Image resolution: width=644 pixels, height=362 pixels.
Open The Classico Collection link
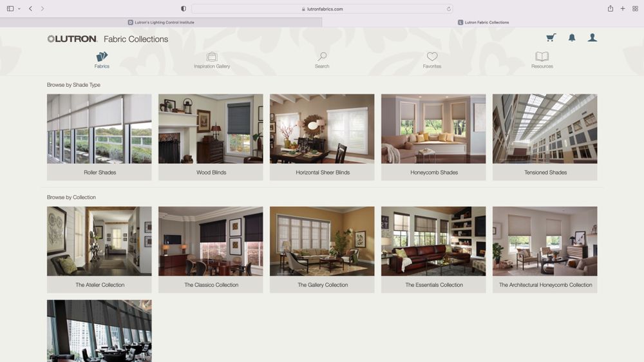(x=211, y=285)
